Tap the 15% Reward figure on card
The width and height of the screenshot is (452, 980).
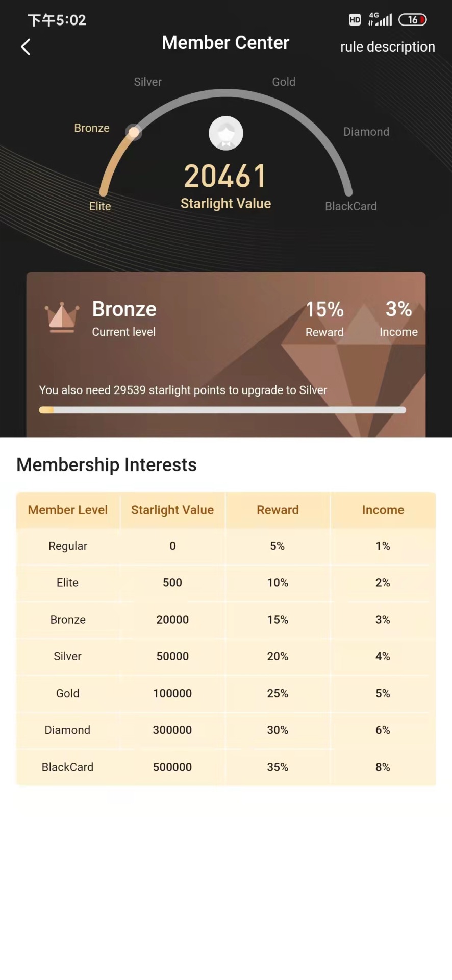pos(324,309)
